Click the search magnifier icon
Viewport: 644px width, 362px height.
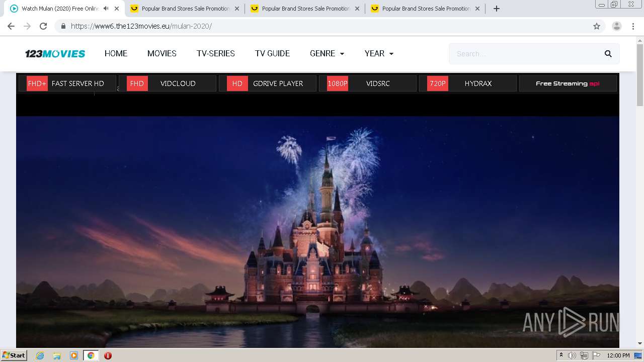pyautogui.click(x=608, y=54)
